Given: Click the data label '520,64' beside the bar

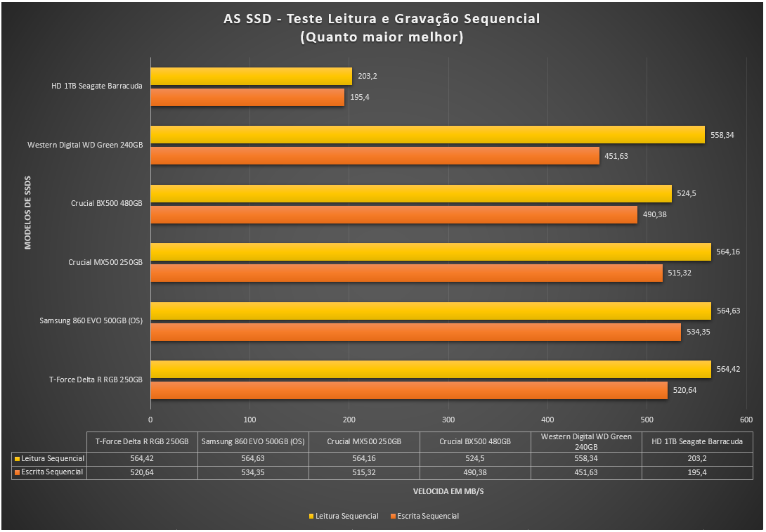Looking at the screenshot, I should click(x=685, y=390).
